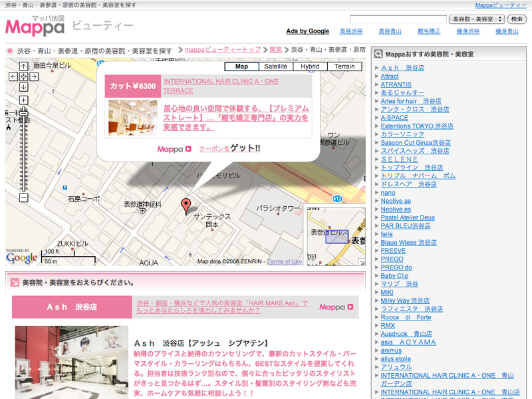Screen dimensions: 532x399
Task: Click Ads by Google label
Action: coord(307,31)
